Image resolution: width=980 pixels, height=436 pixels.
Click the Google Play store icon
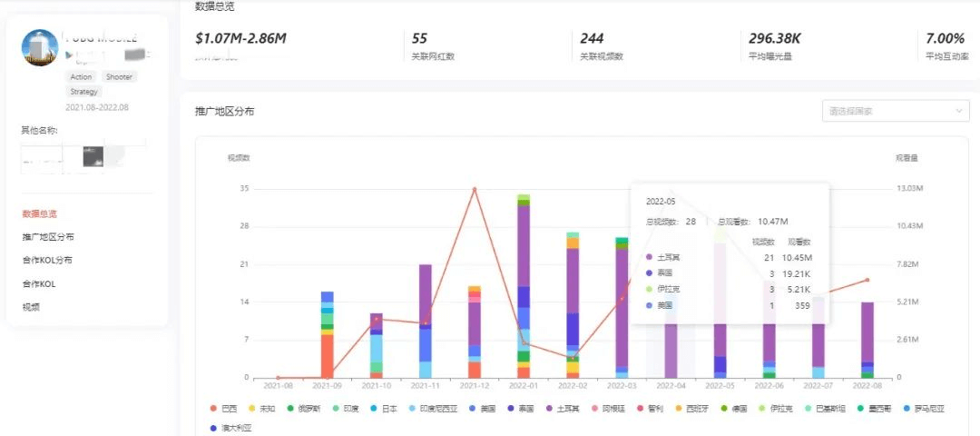(x=70, y=54)
